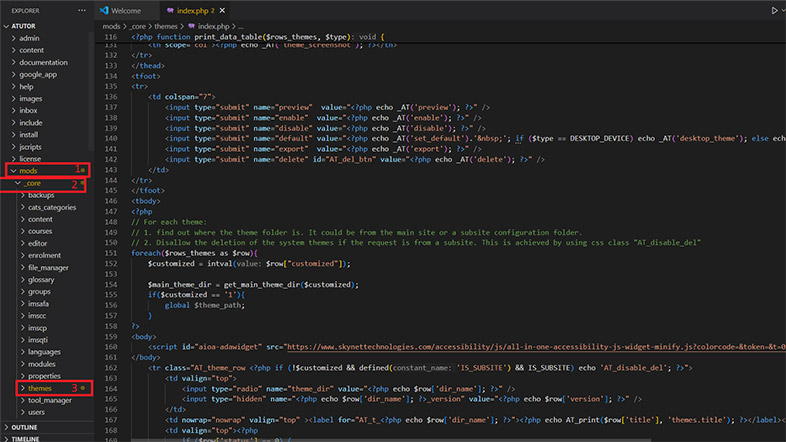Click the global $theme_path; line
Screen dimensions: 786x442
click(205, 305)
